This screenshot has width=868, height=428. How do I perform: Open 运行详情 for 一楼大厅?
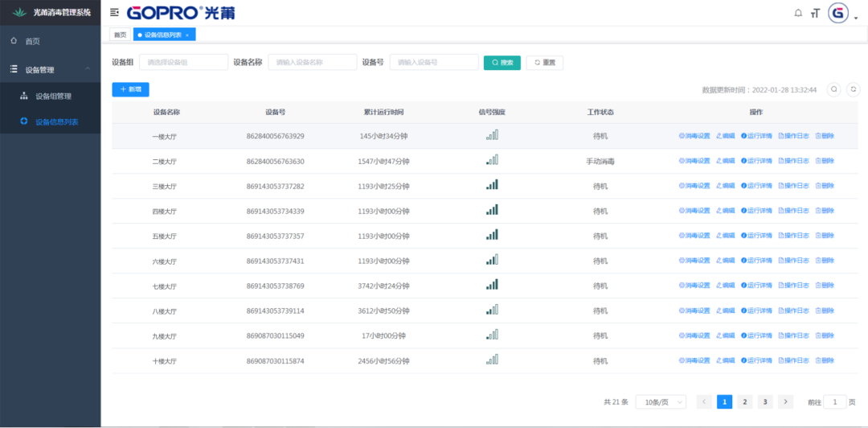coord(756,135)
